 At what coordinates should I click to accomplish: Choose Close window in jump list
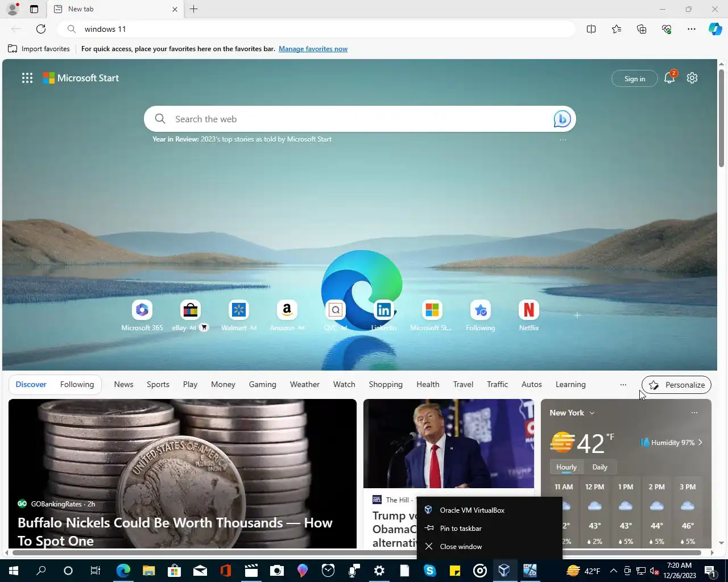click(489, 547)
